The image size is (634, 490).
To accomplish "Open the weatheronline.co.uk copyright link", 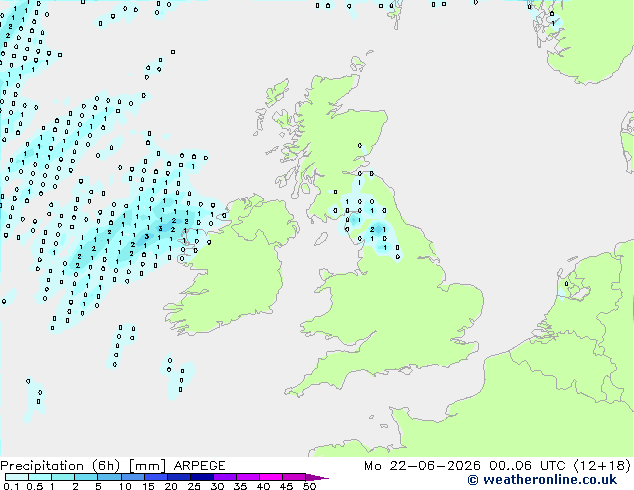I will click(x=542, y=480).
